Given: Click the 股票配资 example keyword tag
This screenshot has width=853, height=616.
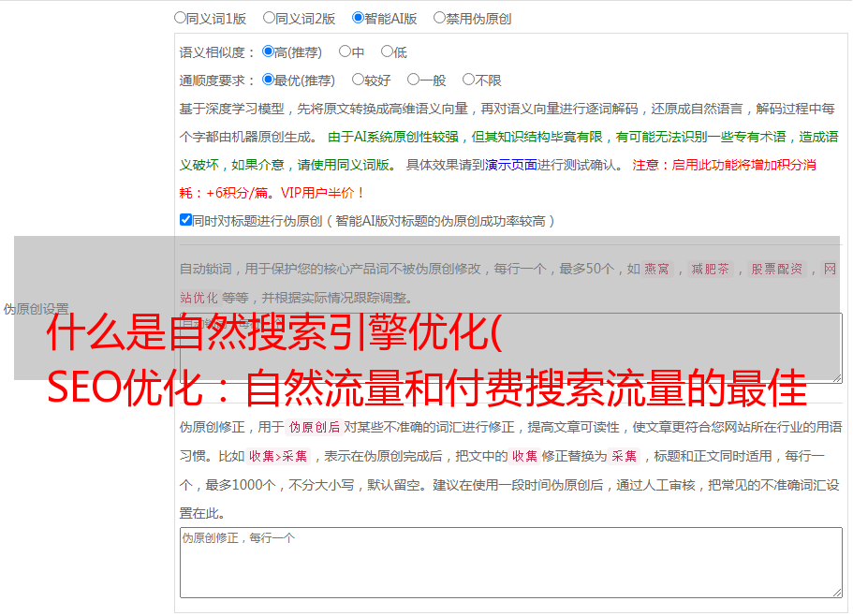Looking at the screenshot, I should [777, 269].
